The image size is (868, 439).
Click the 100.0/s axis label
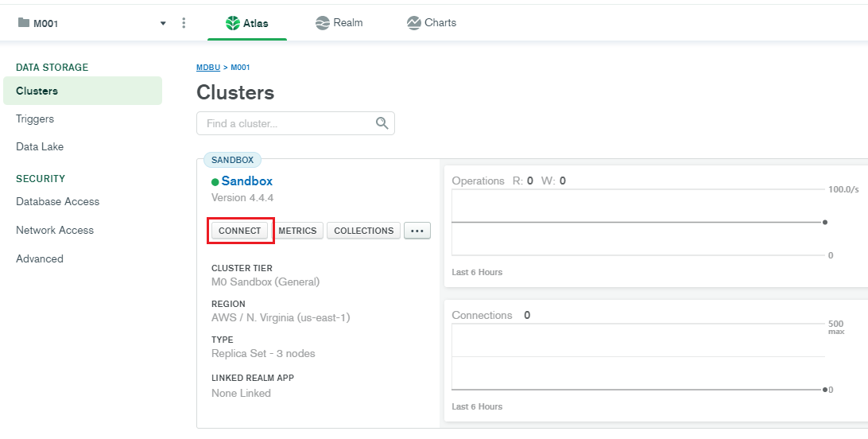pos(843,189)
